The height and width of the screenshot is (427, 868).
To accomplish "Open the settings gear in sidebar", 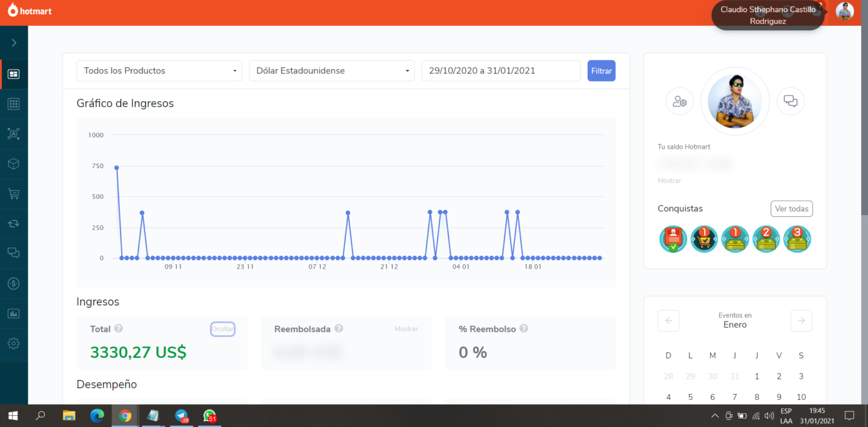I will coord(13,343).
